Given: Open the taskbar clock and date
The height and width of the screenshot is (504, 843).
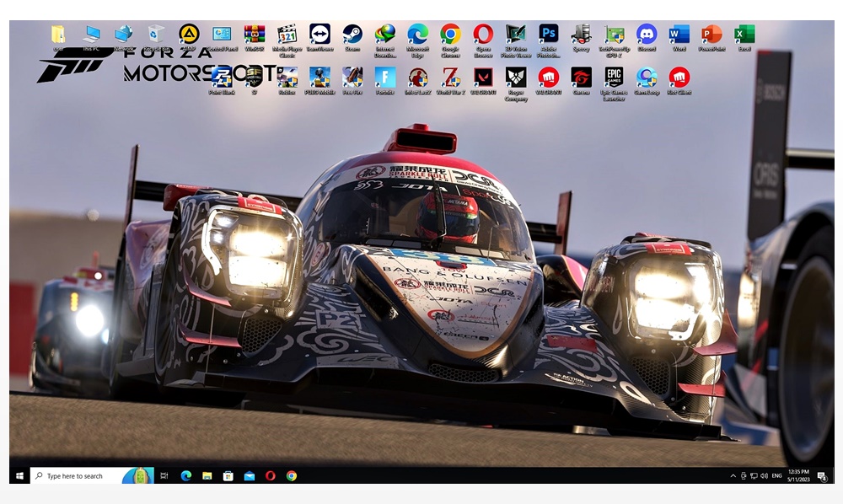Looking at the screenshot, I should (798, 476).
